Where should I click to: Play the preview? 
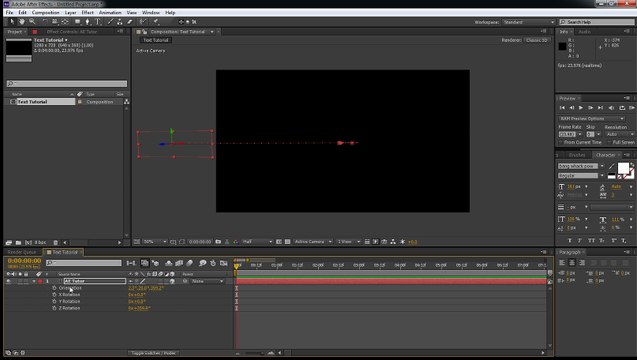tap(581, 108)
